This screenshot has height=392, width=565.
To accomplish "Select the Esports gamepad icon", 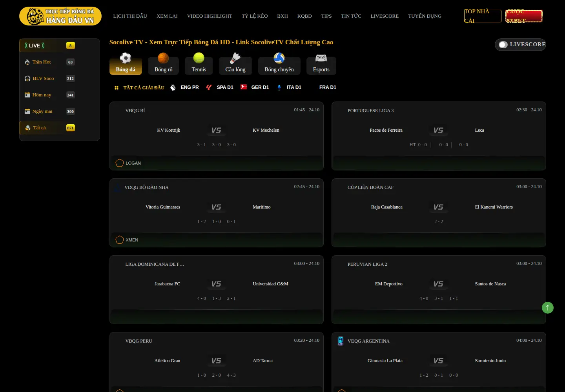I will [x=321, y=58].
